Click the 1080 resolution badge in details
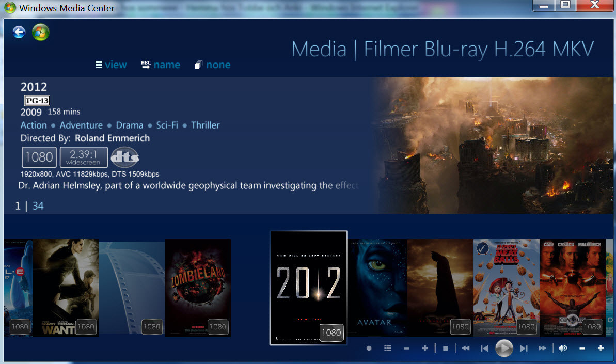The height and width of the screenshot is (364, 616). point(39,157)
